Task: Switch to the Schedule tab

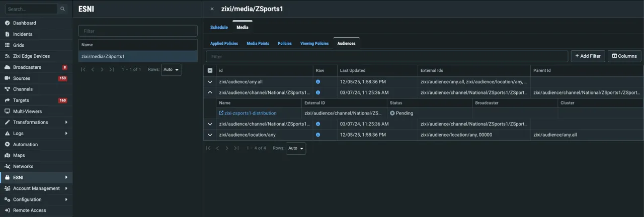Action: pyautogui.click(x=219, y=27)
